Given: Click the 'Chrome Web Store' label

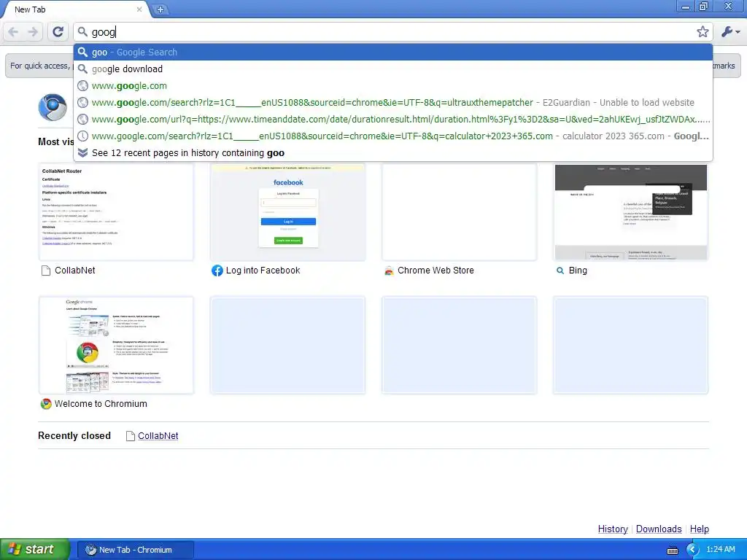Looking at the screenshot, I should [x=436, y=271].
